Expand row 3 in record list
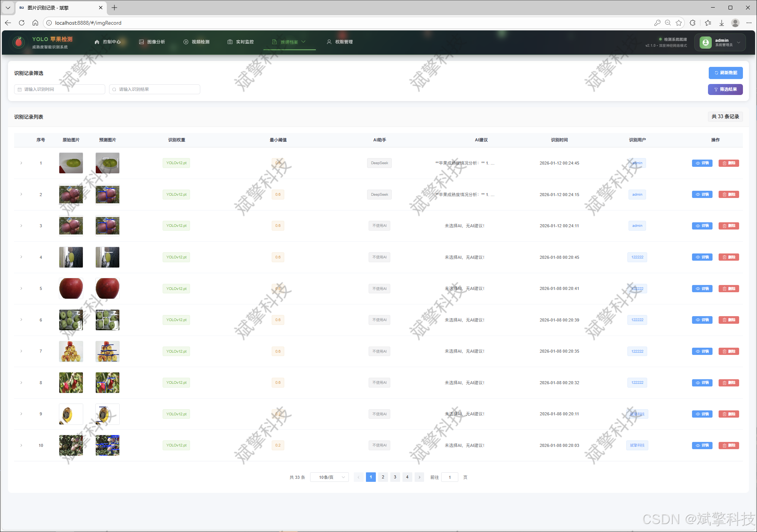The height and width of the screenshot is (532, 757). [21, 226]
